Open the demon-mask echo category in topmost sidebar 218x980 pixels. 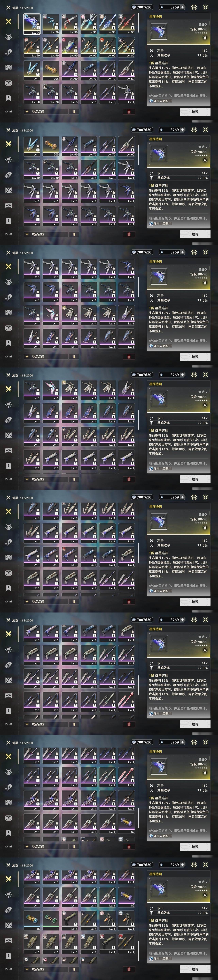[x=8, y=37]
